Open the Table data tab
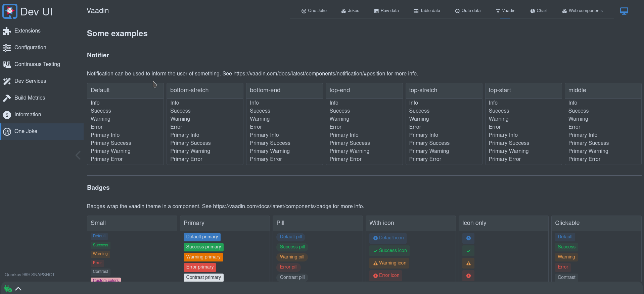The height and width of the screenshot is (294, 644). coord(426,11)
